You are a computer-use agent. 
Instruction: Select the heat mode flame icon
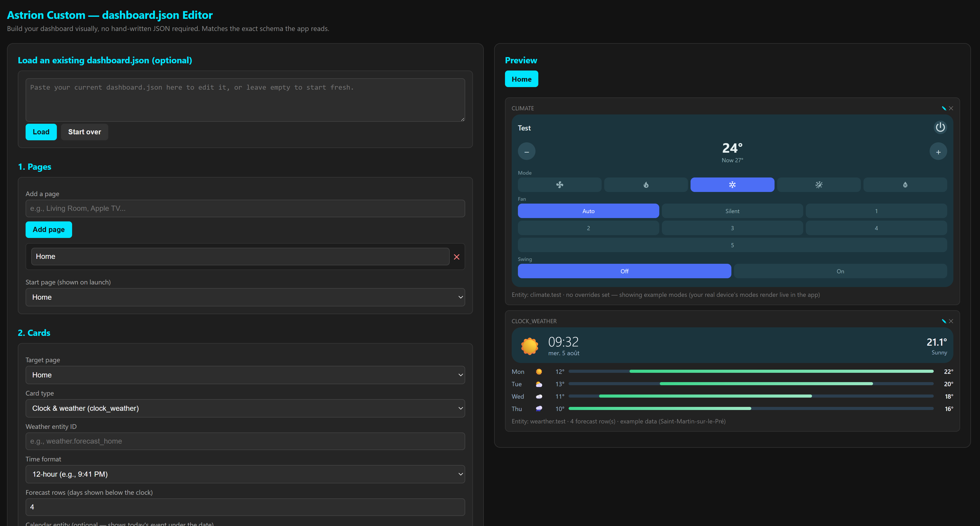click(x=646, y=185)
